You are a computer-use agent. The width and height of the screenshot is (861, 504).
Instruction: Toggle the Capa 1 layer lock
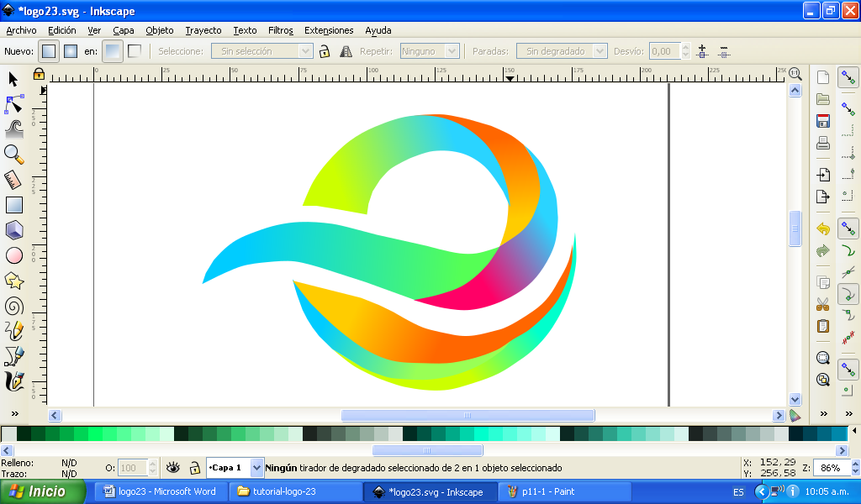point(194,468)
